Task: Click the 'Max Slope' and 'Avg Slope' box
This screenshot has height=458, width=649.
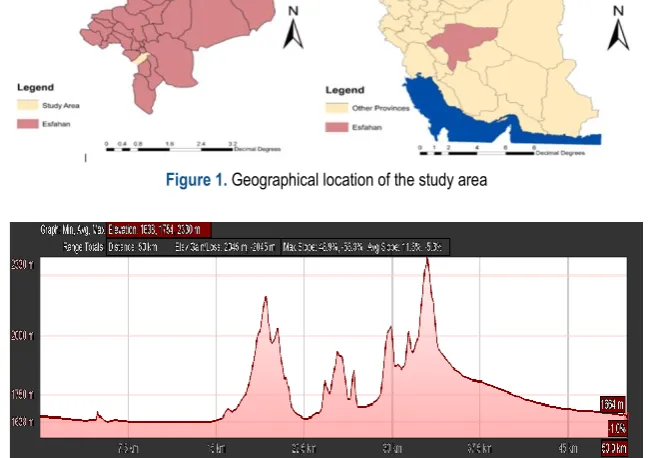Action: point(365,247)
